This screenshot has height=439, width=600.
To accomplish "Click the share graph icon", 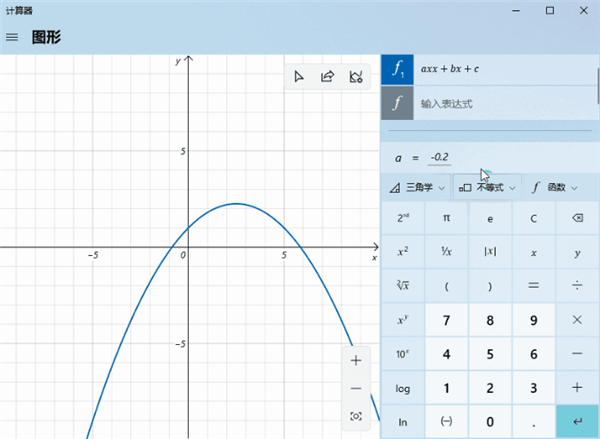I will coord(327,77).
